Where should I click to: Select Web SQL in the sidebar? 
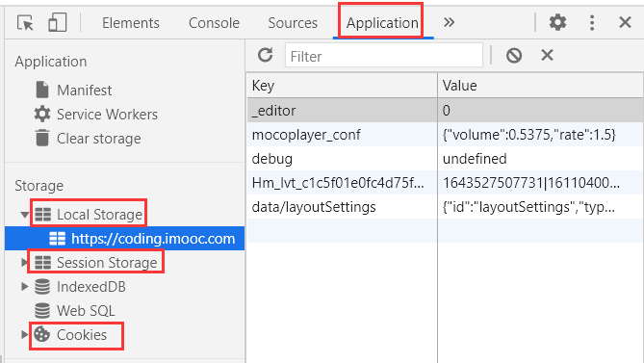click(86, 311)
